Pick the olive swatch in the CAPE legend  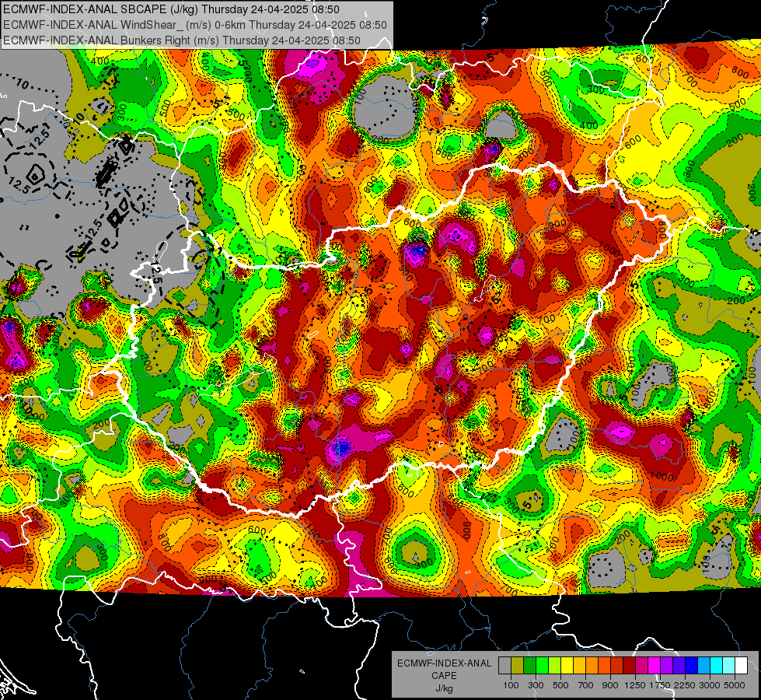518,665
